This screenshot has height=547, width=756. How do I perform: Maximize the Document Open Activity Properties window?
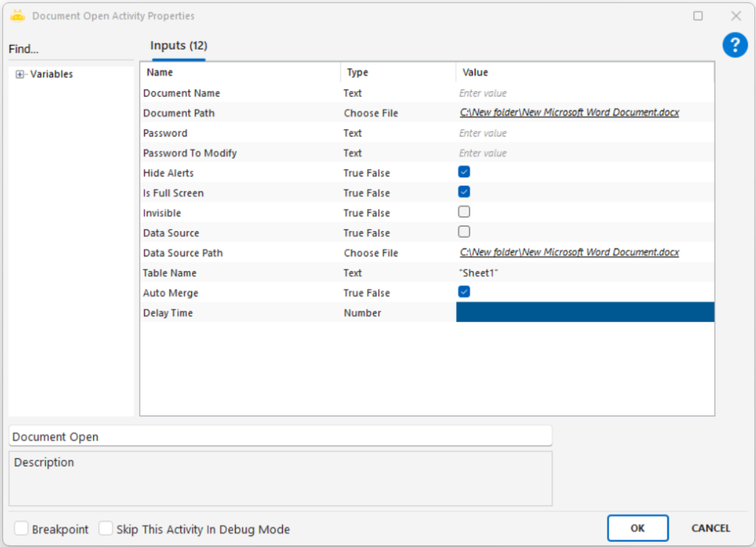pos(698,16)
